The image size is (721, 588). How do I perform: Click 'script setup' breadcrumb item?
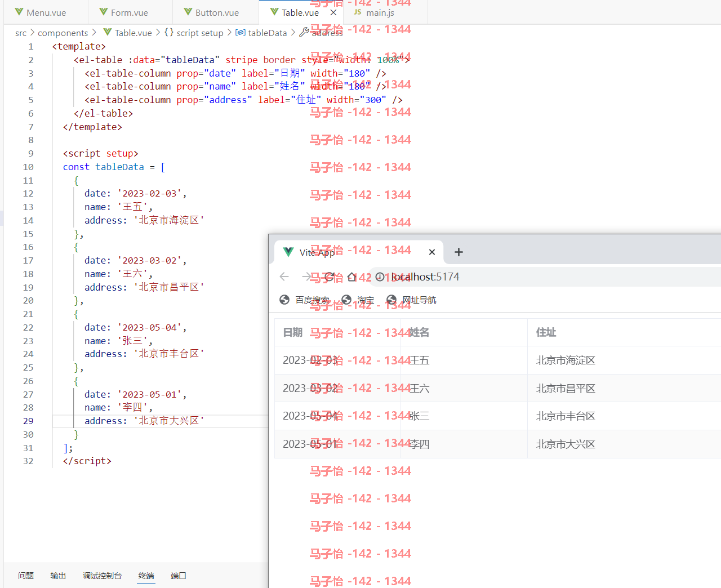pyautogui.click(x=200, y=33)
